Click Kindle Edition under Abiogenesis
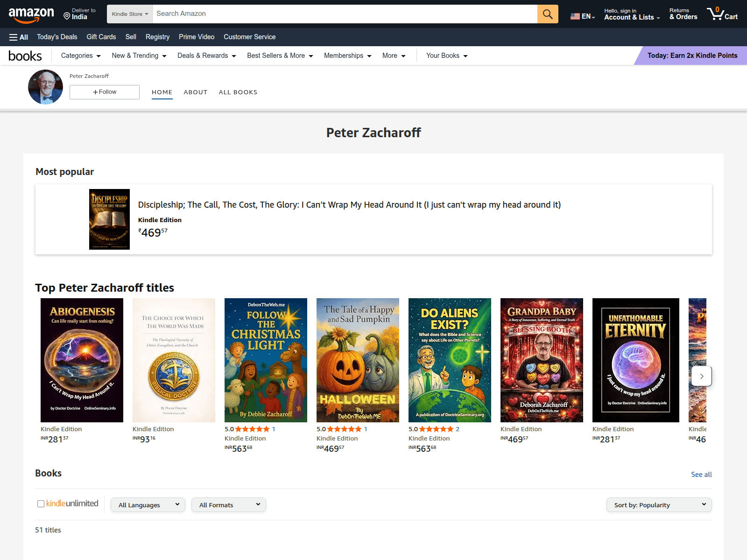The height and width of the screenshot is (560, 747). [x=61, y=429]
